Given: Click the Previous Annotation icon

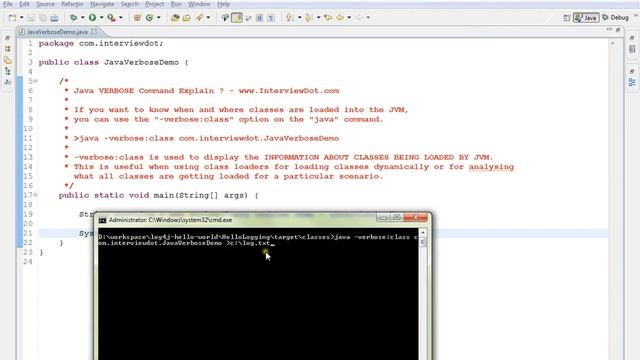Looking at the screenshot, I should (309, 18).
